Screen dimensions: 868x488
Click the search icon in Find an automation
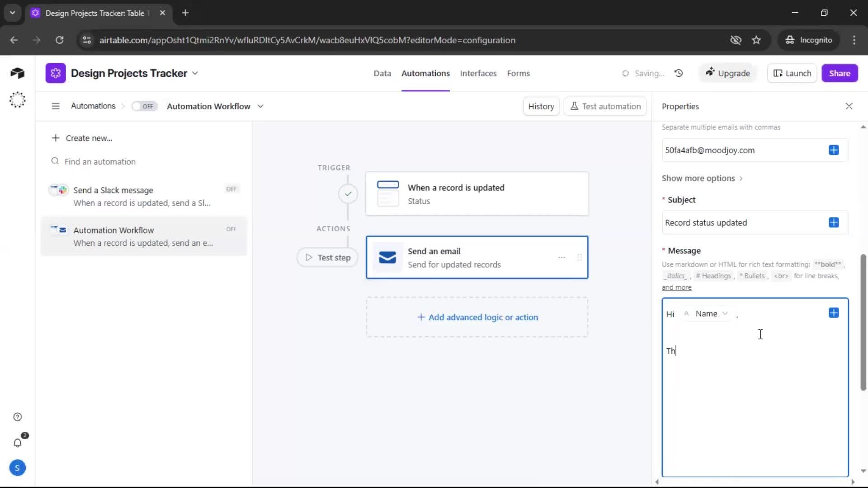[x=55, y=161]
